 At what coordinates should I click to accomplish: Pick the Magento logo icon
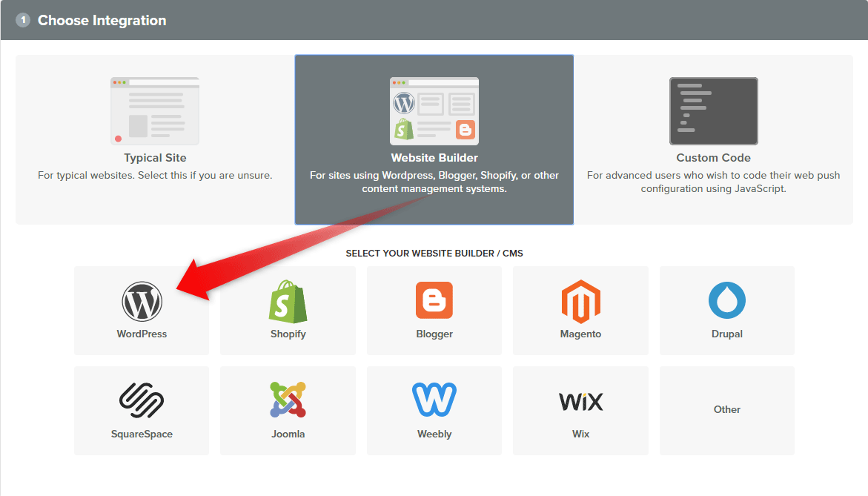[x=580, y=301]
